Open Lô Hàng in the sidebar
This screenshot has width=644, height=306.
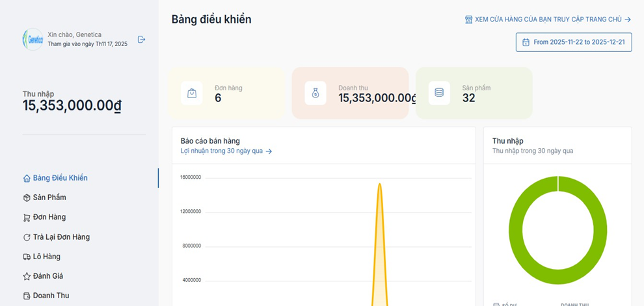coord(47,257)
